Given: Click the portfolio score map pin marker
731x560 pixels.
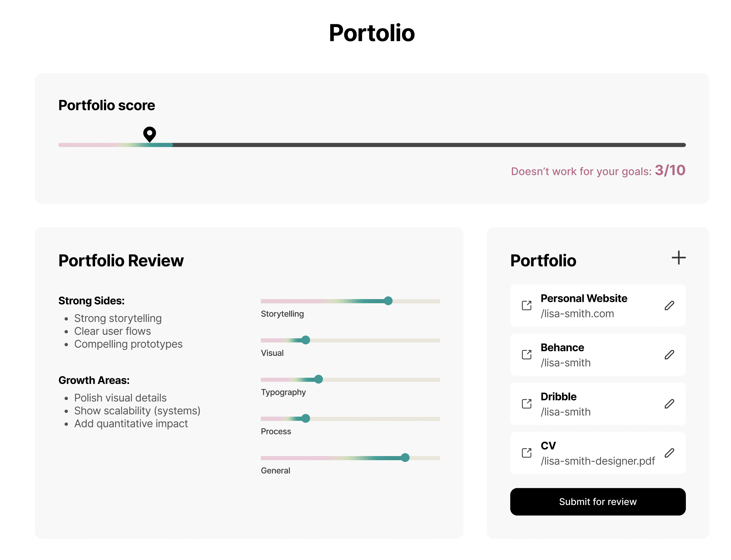Looking at the screenshot, I should click(149, 134).
